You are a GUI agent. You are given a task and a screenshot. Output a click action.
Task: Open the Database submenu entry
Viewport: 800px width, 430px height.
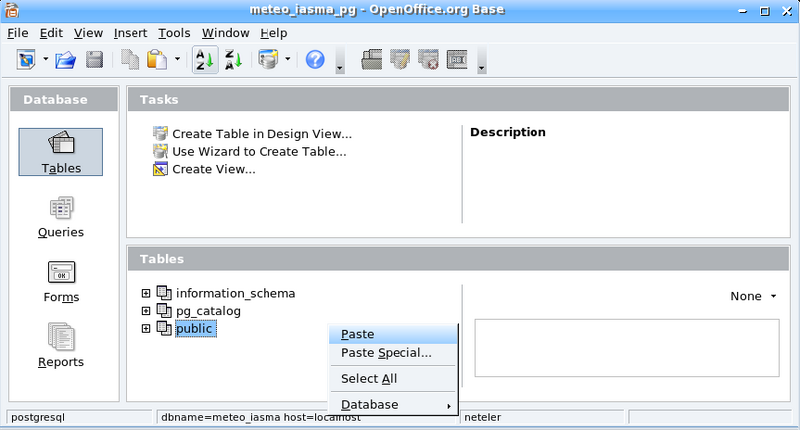pos(370,405)
